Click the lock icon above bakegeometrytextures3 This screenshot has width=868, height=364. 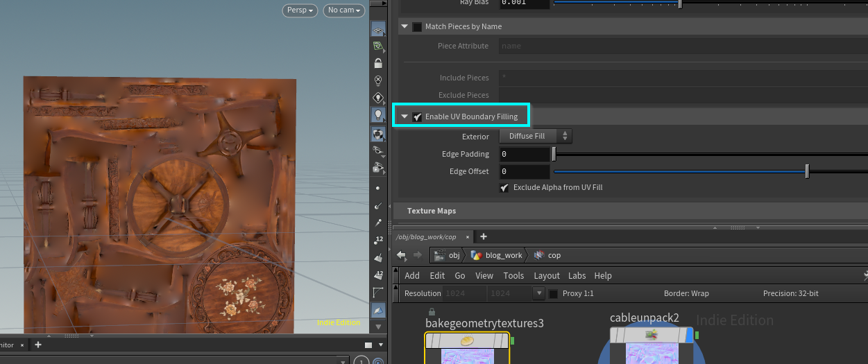(x=432, y=312)
